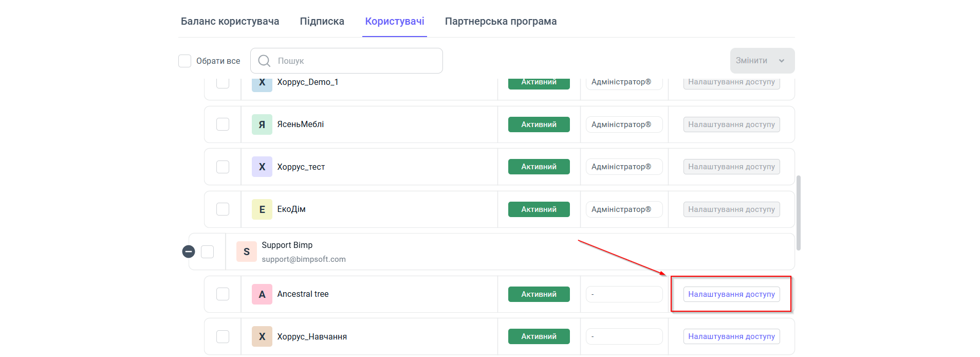This screenshot has height=357, width=980.
Task: Open role dropdown for ЕкоДім
Action: (x=624, y=209)
